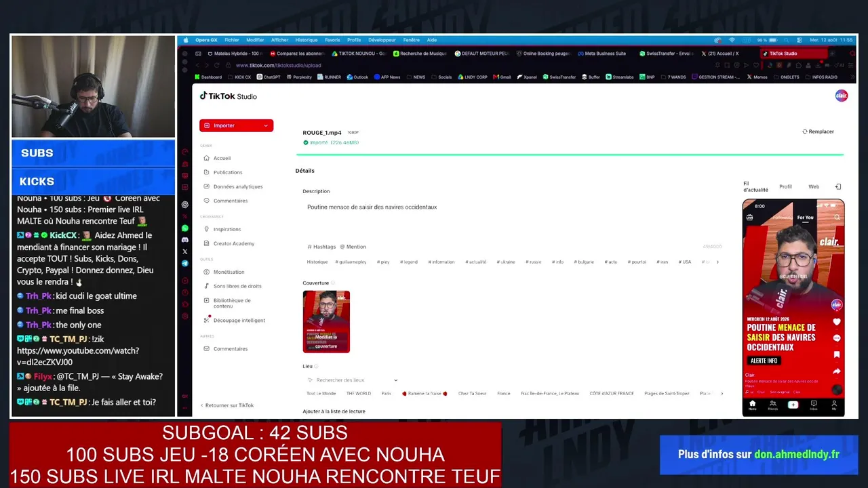Click the share arrow icon in preview
Screen dimensions: 868x488
(837, 371)
